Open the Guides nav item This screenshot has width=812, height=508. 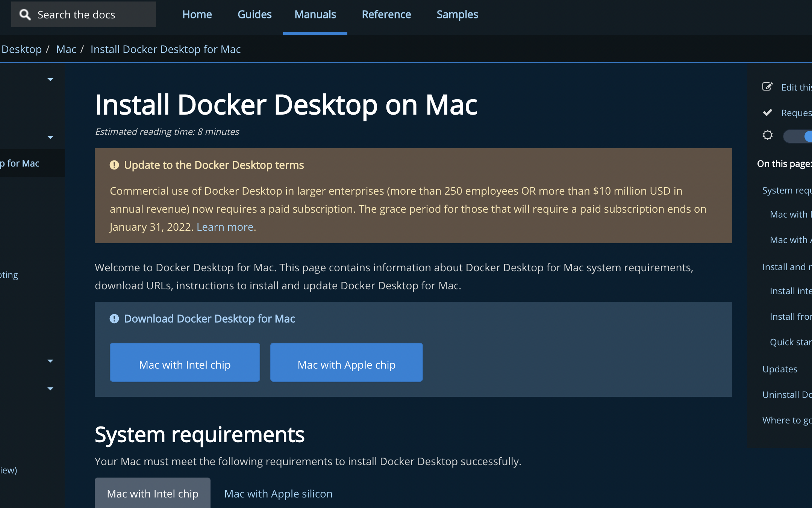click(x=255, y=15)
